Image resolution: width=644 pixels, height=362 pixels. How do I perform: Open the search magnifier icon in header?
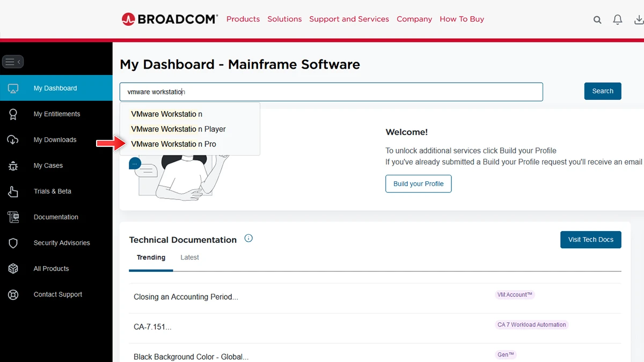pyautogui.click(x=597, y=20)
